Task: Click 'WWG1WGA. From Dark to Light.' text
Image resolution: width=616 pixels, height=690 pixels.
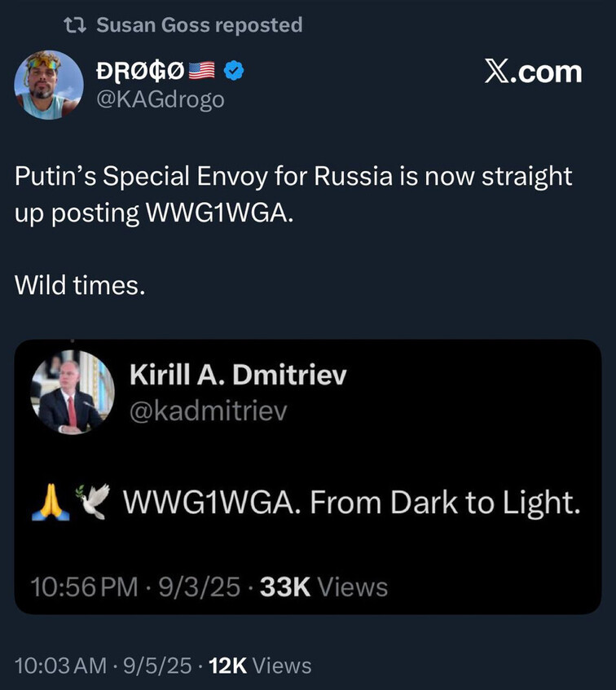Action: click(x=351, y=504)
